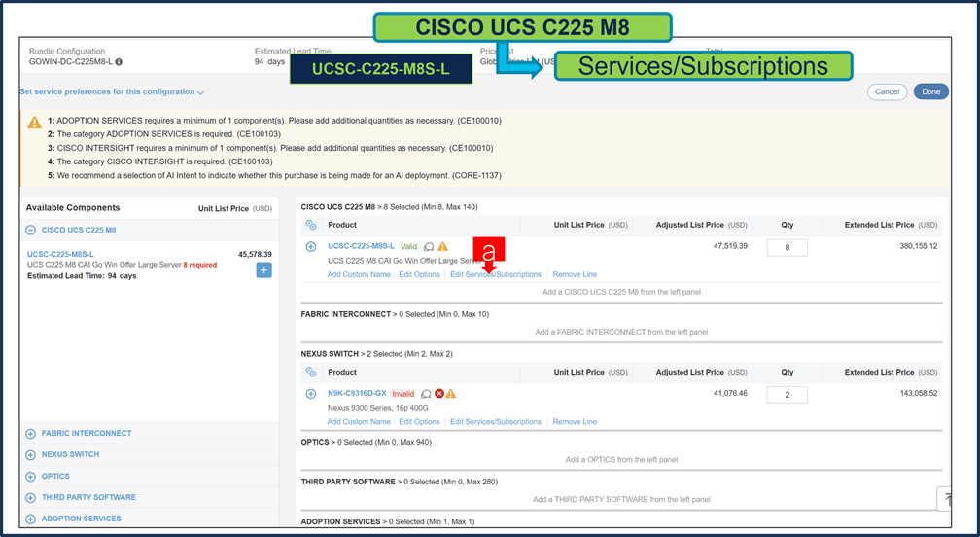Click the info icon next to GOWIN-DC-C225M8-L

pyautogui.click(x=119, y=62)
